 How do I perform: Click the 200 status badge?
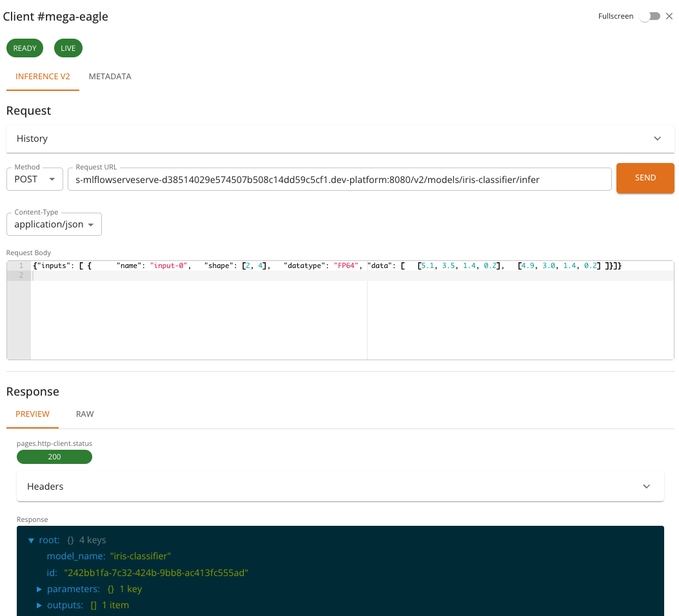click(54, 457)
